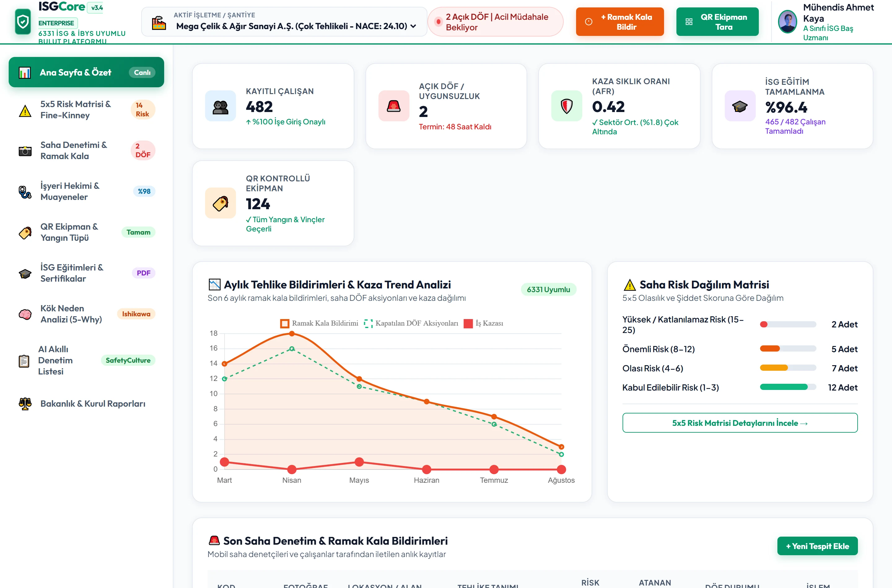Toggle the Kapatılan DÖF Aksiyonları legend series

click(411, 323)
